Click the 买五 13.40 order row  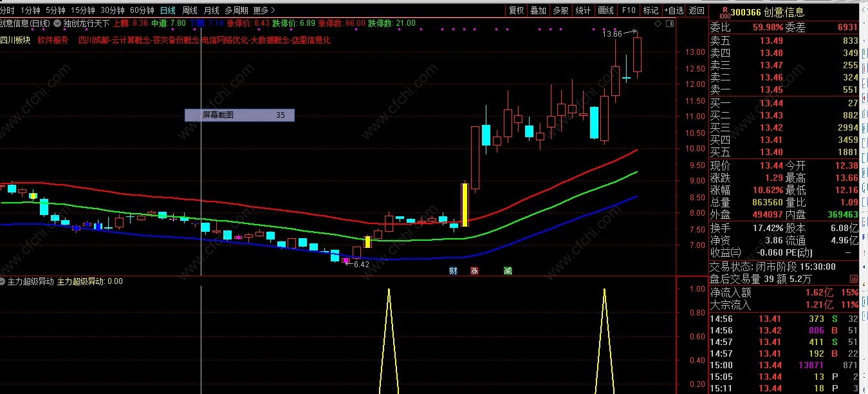(x=784, y=152)
